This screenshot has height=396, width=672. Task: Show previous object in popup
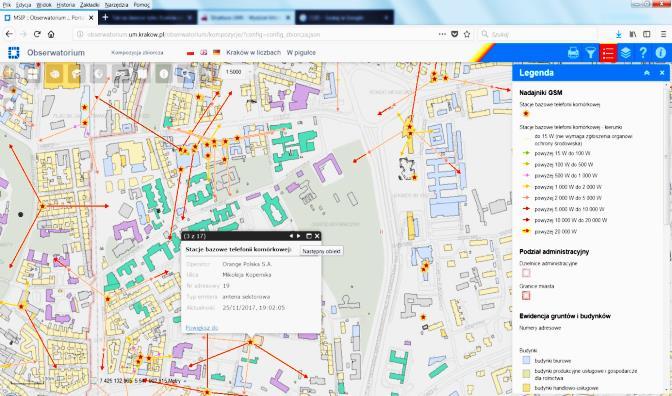[x=291, y=236]
